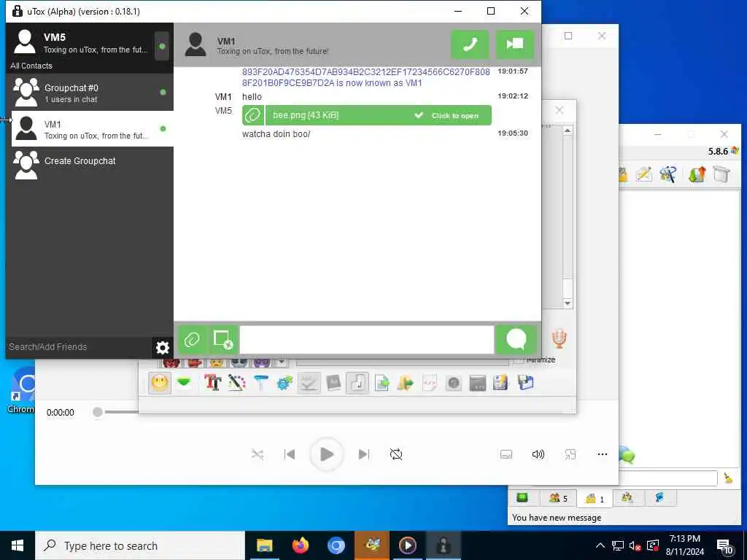Click the code brackets page icon
747x560 pixels.
click(429, 382)
